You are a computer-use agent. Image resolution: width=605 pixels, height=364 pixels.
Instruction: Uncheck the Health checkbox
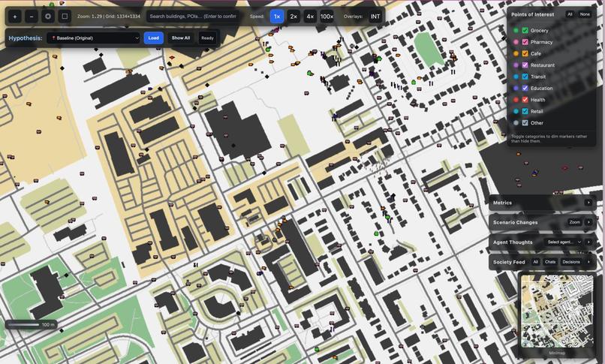coord(525,100)
